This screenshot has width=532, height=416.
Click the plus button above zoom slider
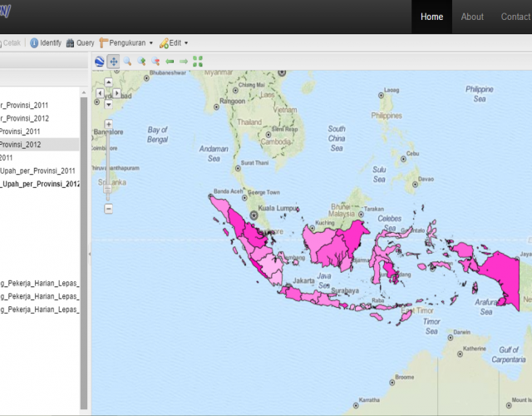pos(108,123)
